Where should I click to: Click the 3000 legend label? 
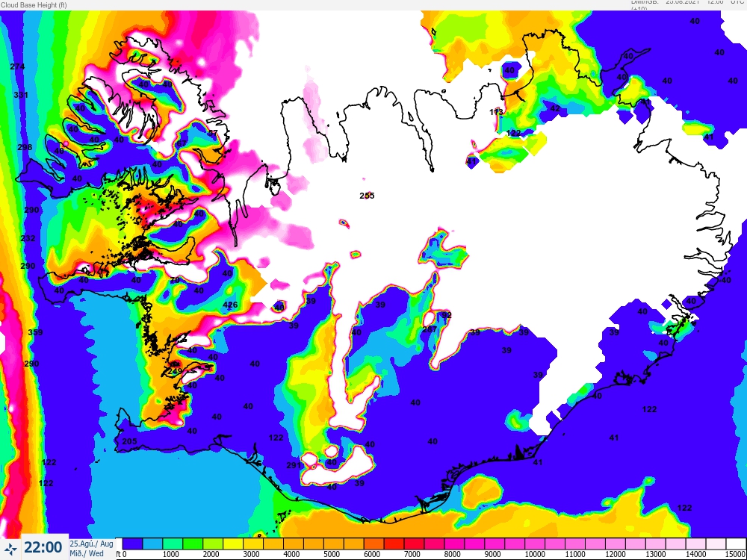(251, 554)
